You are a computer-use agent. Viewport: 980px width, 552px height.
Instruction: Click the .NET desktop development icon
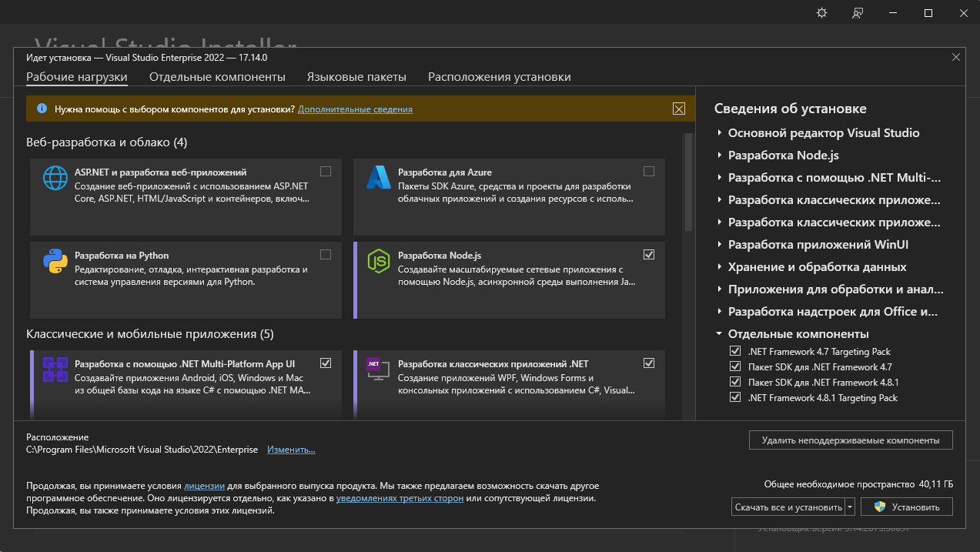(379, 370)
